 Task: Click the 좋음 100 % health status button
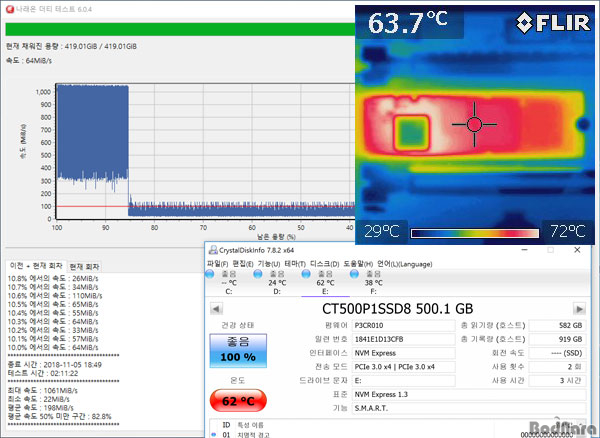(x=238, y=350)
